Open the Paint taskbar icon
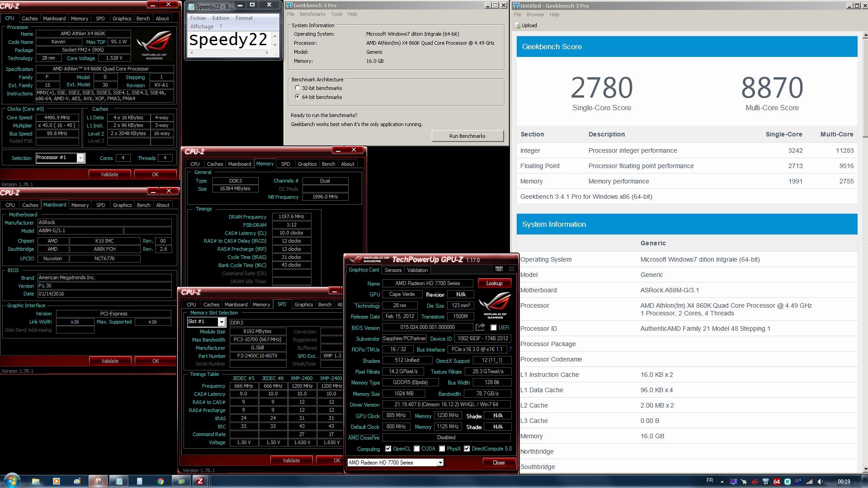 77,481
